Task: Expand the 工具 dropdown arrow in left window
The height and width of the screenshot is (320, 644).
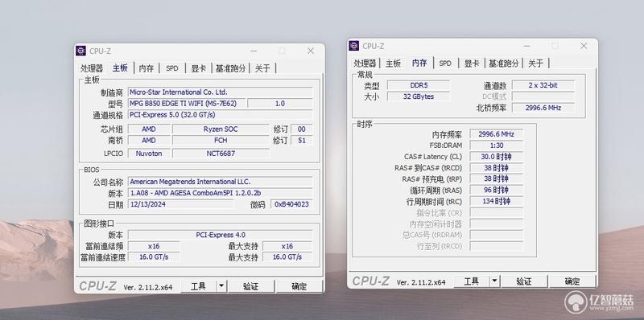Action: (221, 286)
